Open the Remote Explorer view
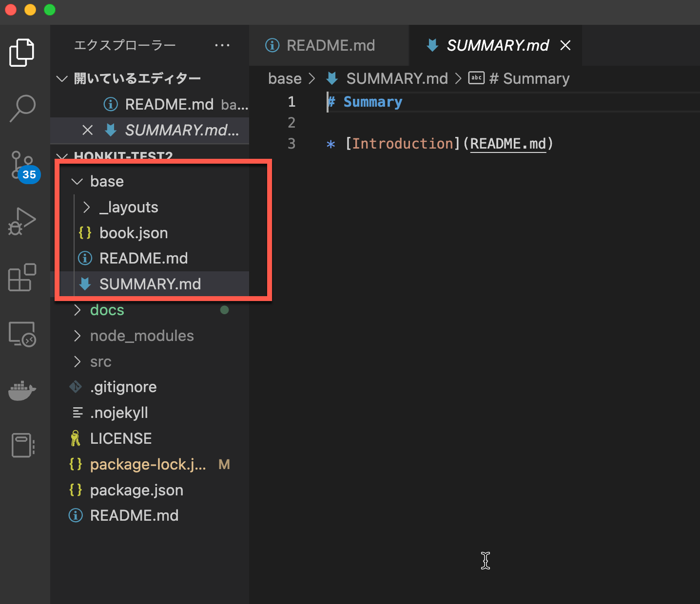Image resolution: width=700 pixels, height=604 pixels. [22, 334]
